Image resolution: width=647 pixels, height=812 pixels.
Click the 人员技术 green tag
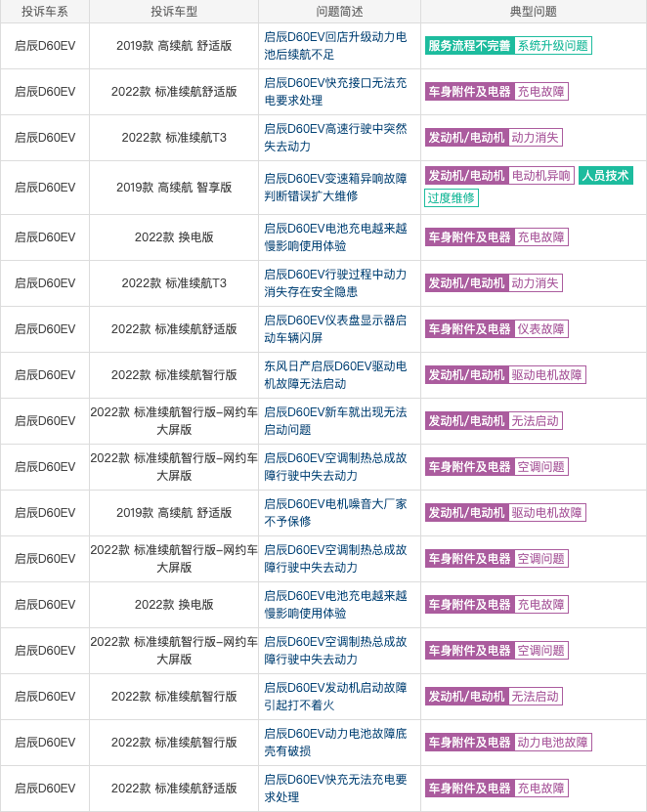[x=606, y=176]
